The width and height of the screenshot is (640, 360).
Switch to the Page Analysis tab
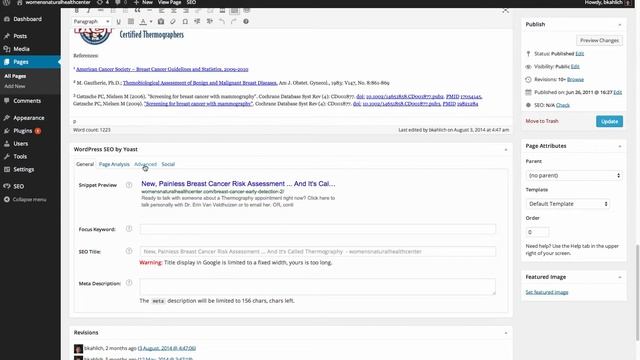(x=114, y=164)
